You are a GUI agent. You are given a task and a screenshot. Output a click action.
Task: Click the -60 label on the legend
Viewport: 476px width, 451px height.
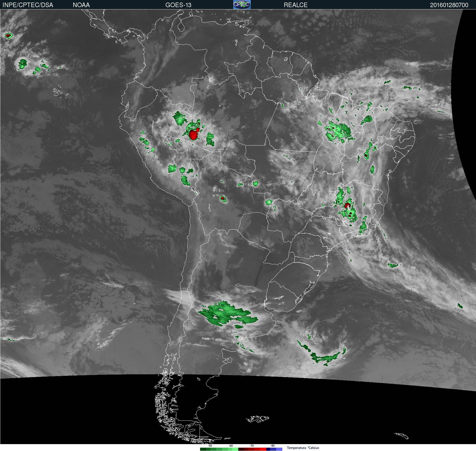(231, 446)
